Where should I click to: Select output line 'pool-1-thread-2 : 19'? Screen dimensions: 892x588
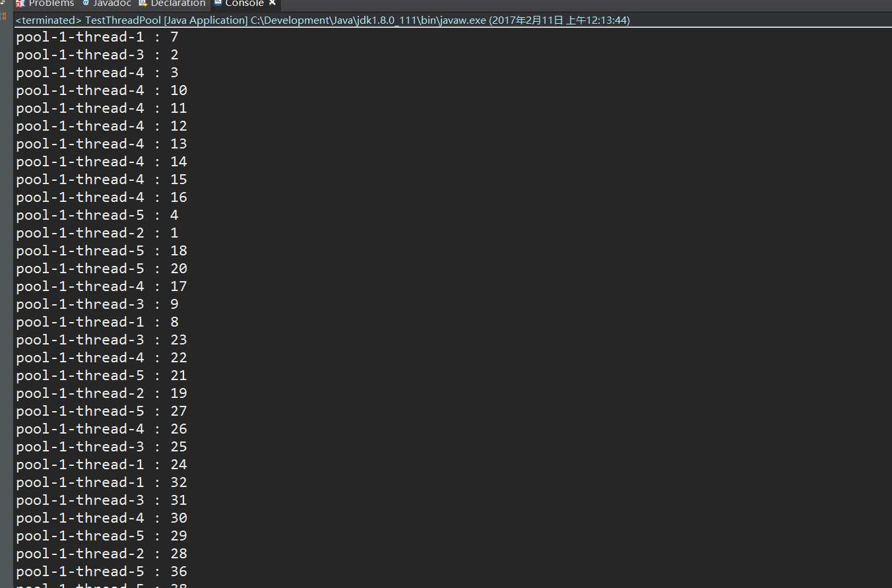(102, 393)
